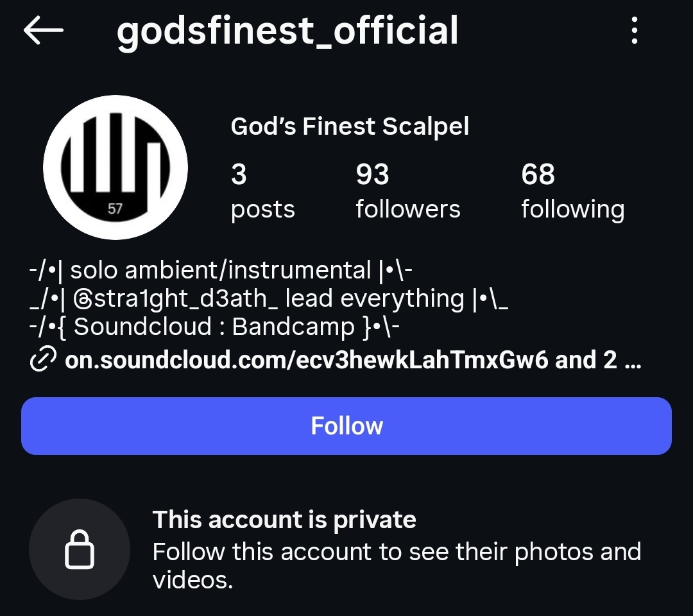This screenshot has height=616, width=693.
Task: Tap the back arrow icon
Action: pyautogui.click(x=44, y=30)
